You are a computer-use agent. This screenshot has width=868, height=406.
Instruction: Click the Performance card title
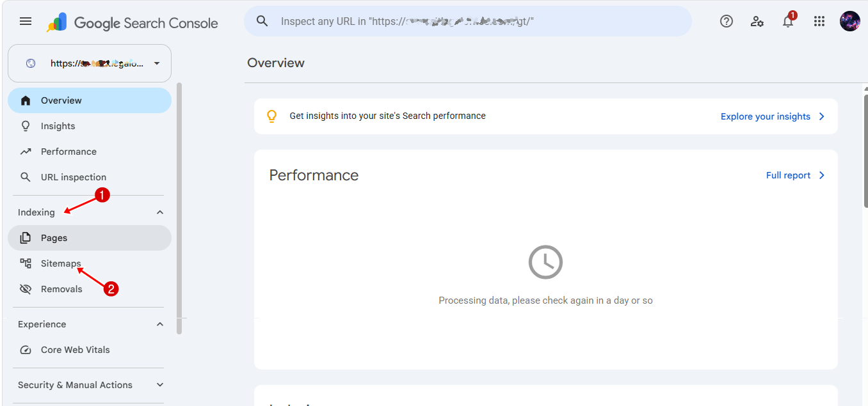tap(314, 175)
